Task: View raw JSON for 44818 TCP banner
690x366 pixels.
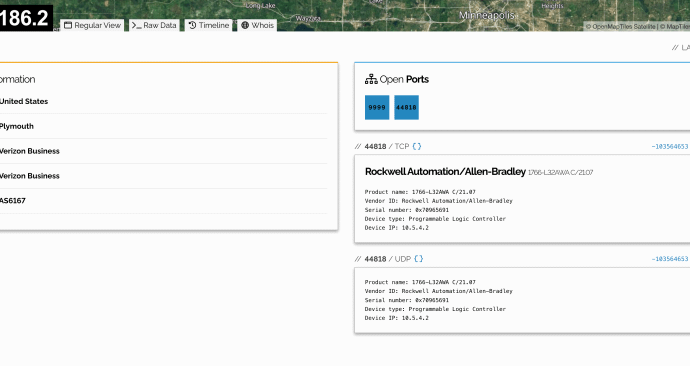Action: click(417, 146)
